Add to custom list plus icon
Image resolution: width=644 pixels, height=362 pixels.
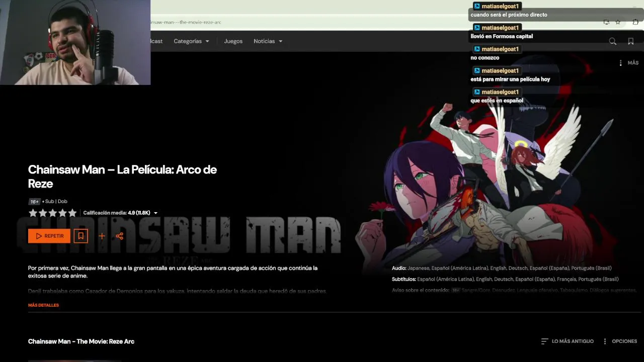(x=102, y=236)
